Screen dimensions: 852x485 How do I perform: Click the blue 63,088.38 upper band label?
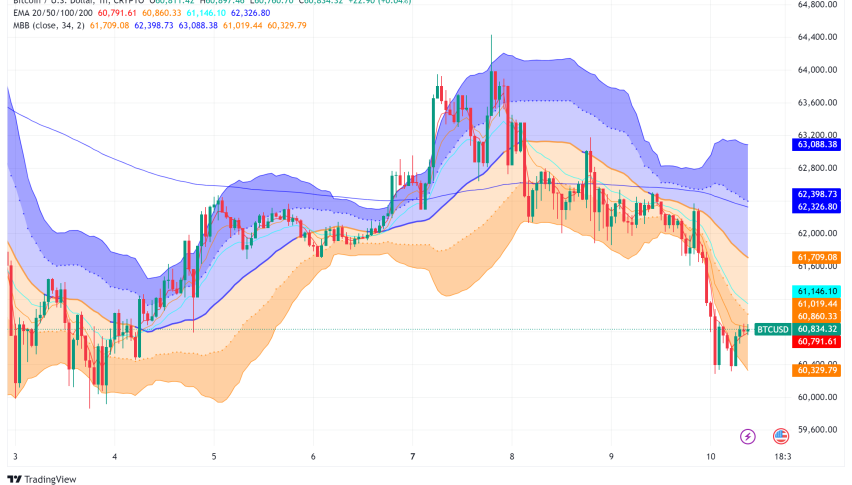pos(817,144)
